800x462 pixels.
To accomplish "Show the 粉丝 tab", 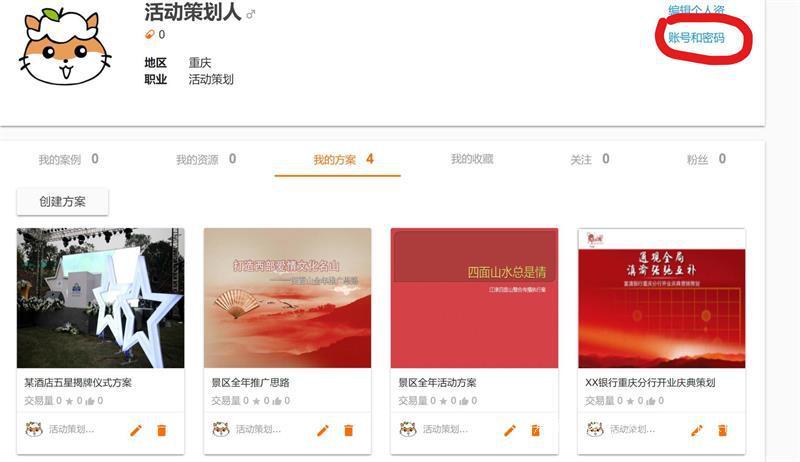I will pos(707,160).
